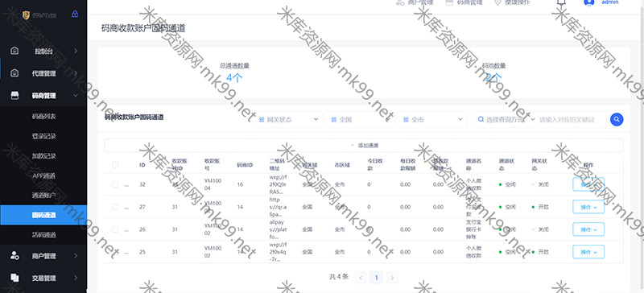Click the 共 4 条 total records text
Viewport: 644px width, 293px height.
[339, 277]
